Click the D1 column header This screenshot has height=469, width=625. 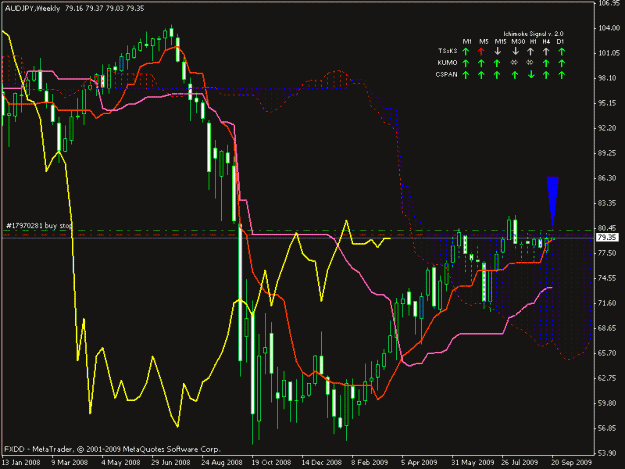click(560, 41)
